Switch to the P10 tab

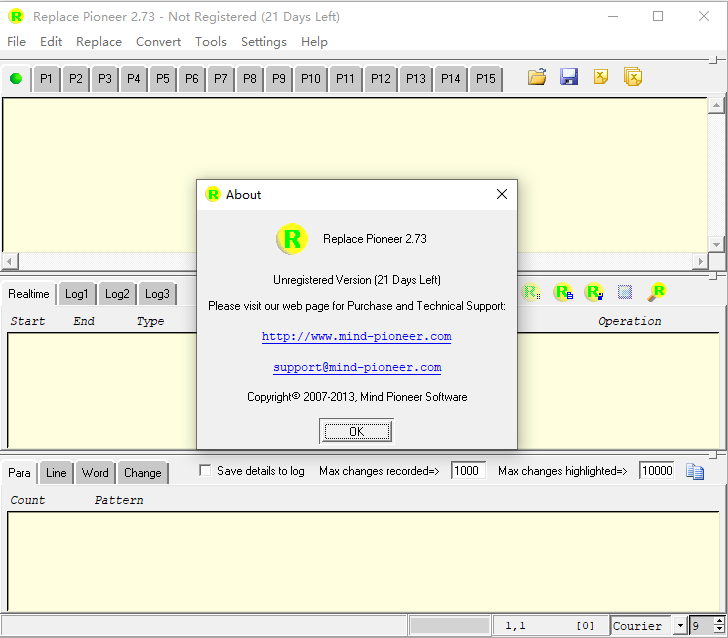point(311,78)
